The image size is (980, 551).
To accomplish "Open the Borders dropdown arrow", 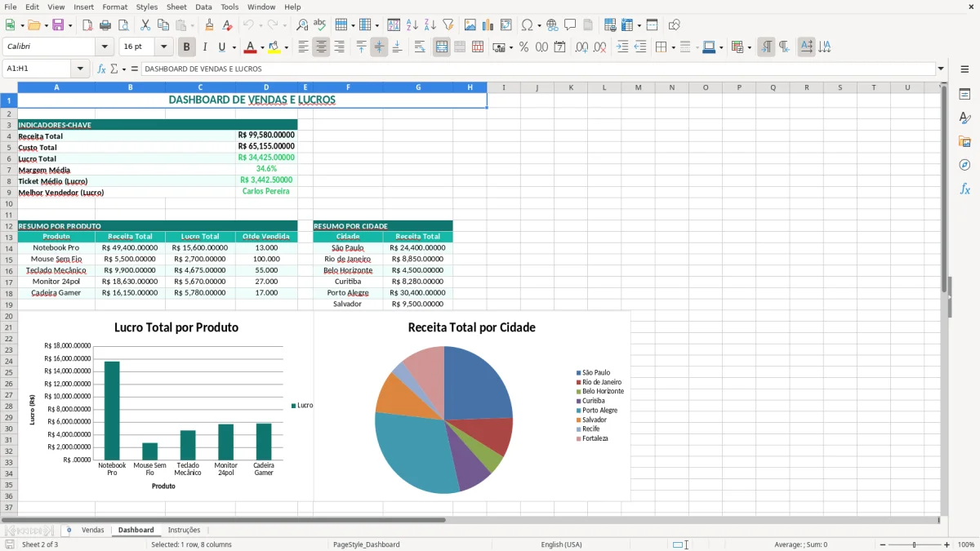I will point(673,47).
